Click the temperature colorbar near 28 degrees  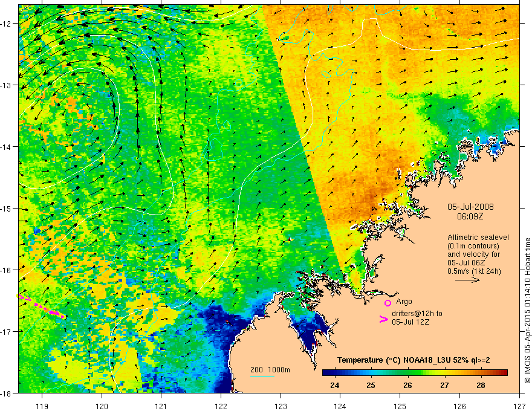[481, 373]
